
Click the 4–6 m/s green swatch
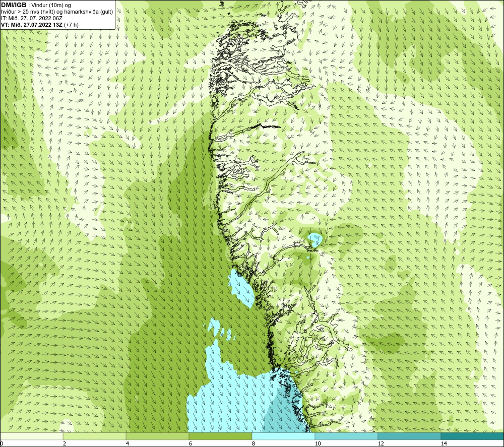[157, 436]
